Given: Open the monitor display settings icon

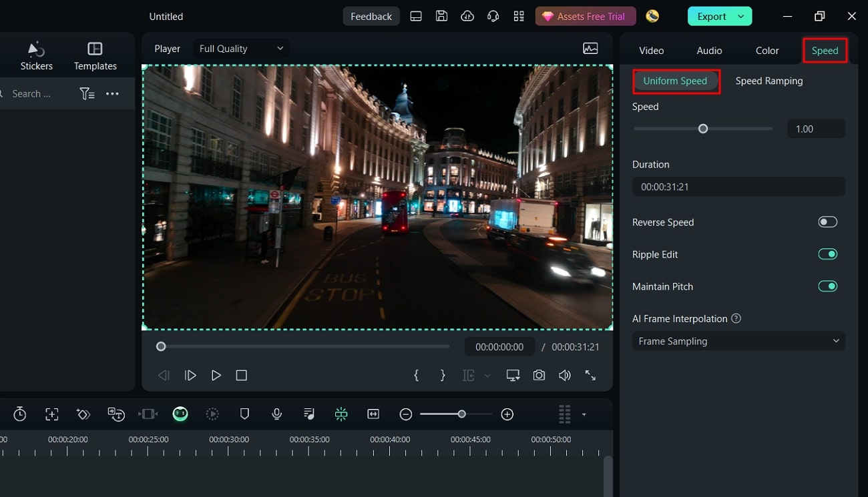Looking at the screenshot, I should pos(513,376).
